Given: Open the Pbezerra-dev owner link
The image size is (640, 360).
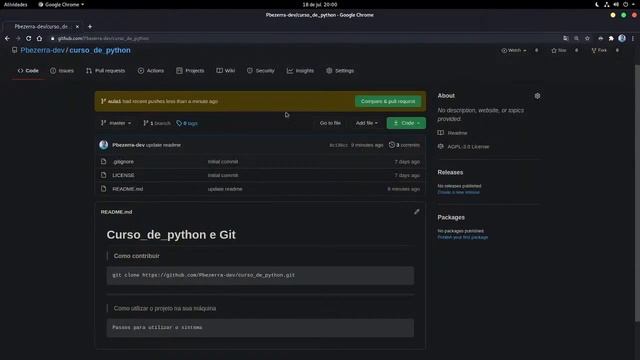Looking at the screenshot, I should (42, 50).
